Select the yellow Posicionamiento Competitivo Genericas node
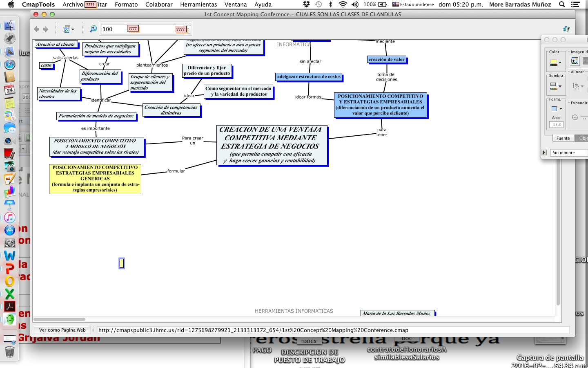 [x=95, y=179]
